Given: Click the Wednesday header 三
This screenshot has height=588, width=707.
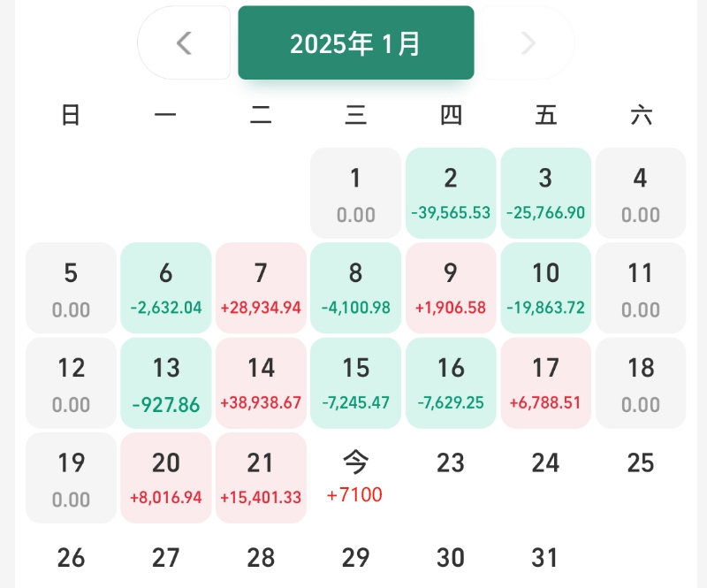Looking at the screenshot, I should [356, 115].
